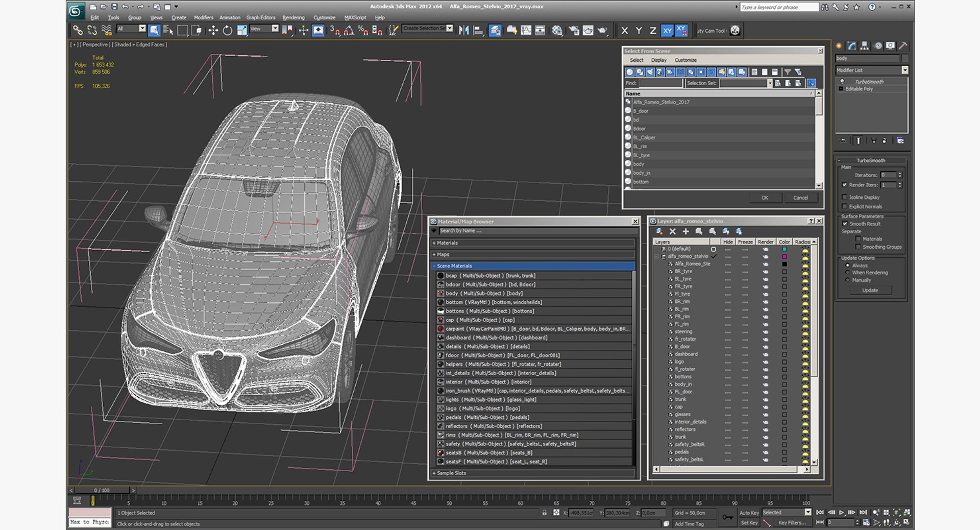Click the TurboSmooth Update button
Viewport: 980px width, 530px height.
coord(870,290)
